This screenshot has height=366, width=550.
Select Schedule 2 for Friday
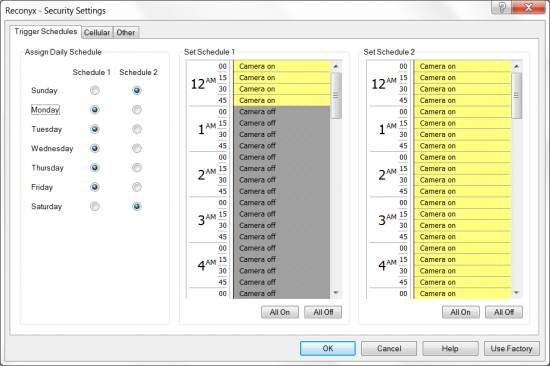click(x=137, y=187)
